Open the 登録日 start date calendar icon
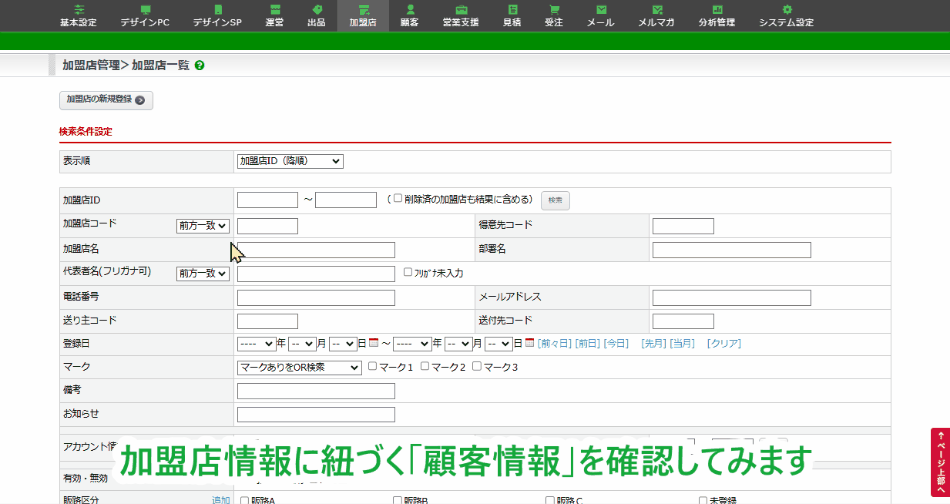950x504 pixels. click(374, 343)
